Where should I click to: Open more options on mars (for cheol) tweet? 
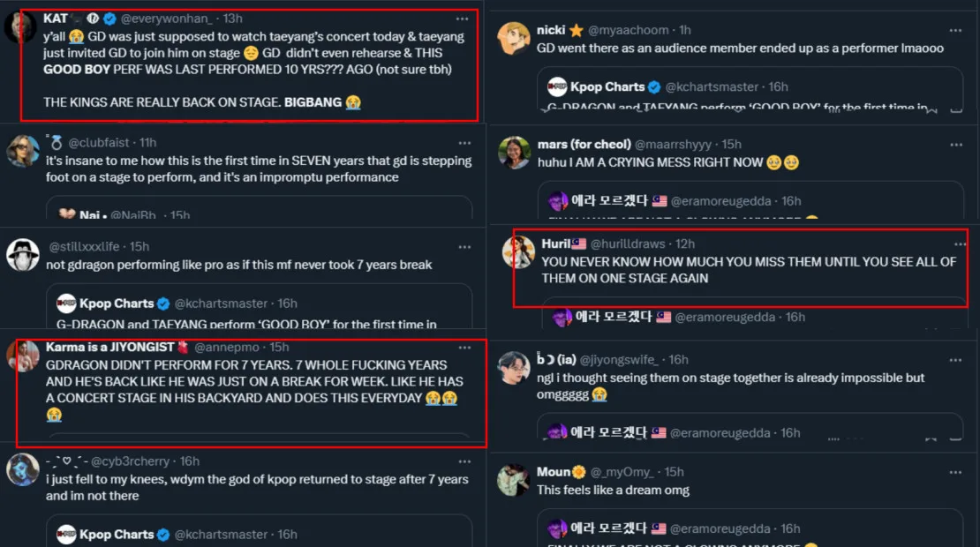956,144
